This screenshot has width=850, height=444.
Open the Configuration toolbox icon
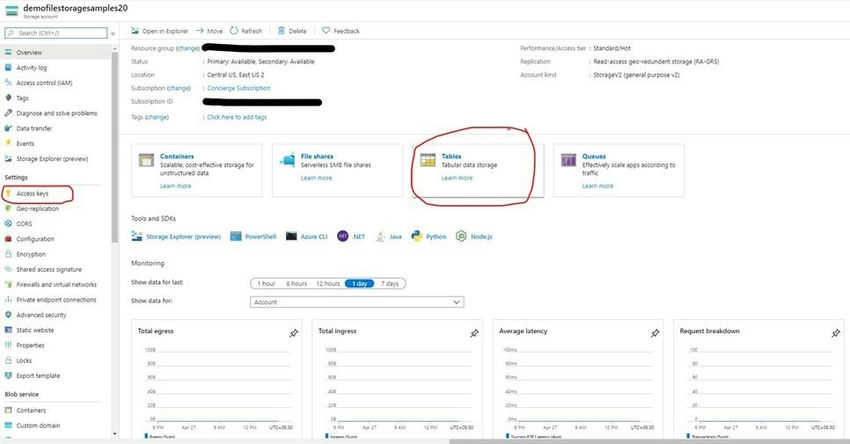[x=8, y=239]
